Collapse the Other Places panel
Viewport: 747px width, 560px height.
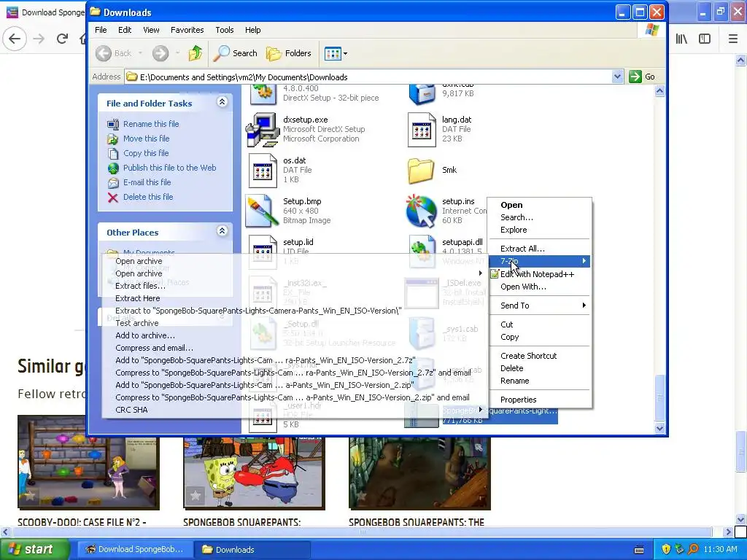pos(222,230)
